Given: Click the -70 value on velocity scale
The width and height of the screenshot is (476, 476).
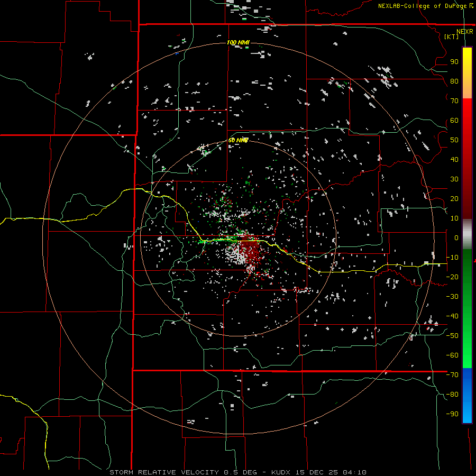Looking at the screenshot, I should point(452,375).
